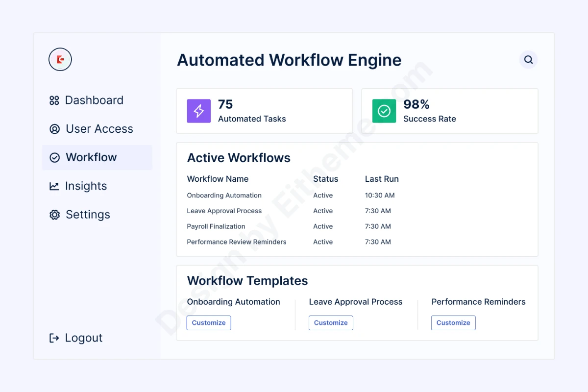588x392 pixels.
Task: Customize the Onboarding Automation template
Action: pyautogui.click(x=209, y=323)
